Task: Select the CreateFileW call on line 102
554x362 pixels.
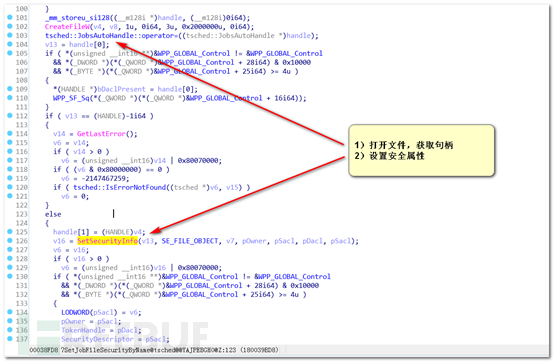Action: coord(67,26)
